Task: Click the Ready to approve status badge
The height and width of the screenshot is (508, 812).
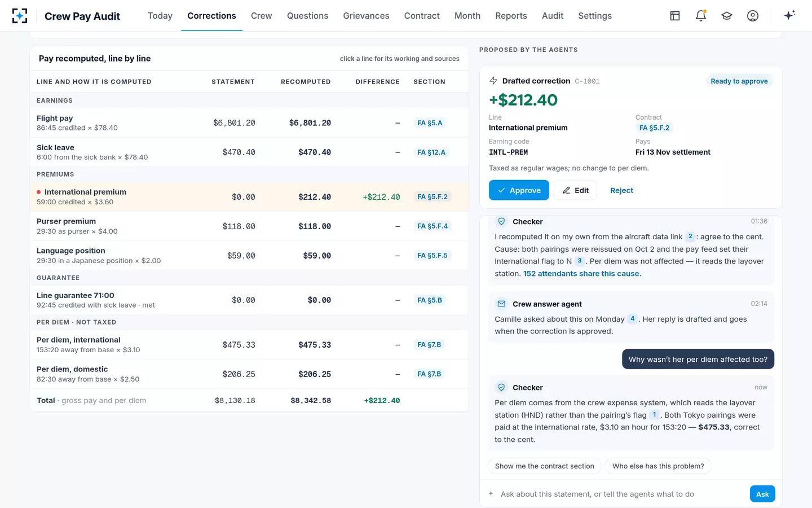Action: pos(739,81)
